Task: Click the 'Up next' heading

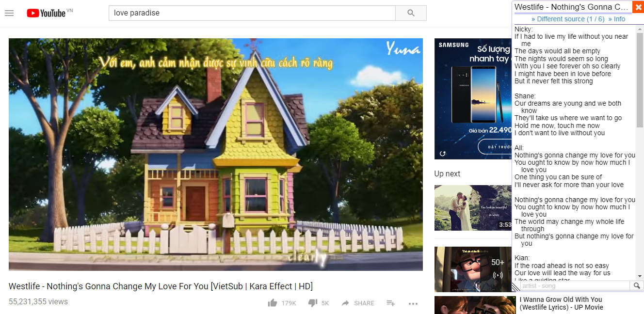Action: pos(447,173)
